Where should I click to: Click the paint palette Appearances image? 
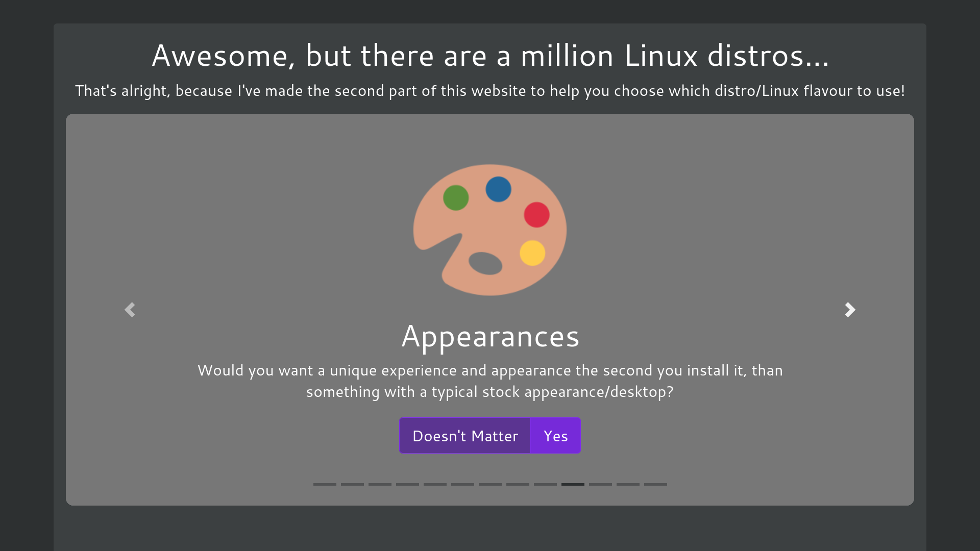[489, 230]
